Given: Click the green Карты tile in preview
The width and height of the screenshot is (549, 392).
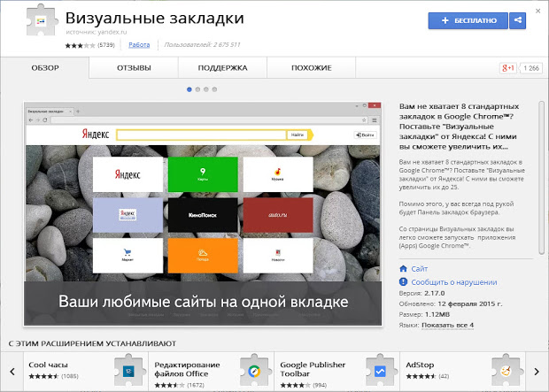Looking at the screenshot, I should 203,174.
